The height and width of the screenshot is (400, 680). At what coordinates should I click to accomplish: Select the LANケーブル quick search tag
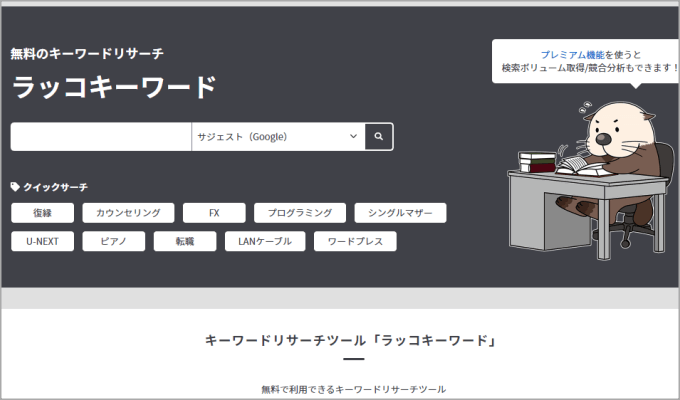coord(265,241)
